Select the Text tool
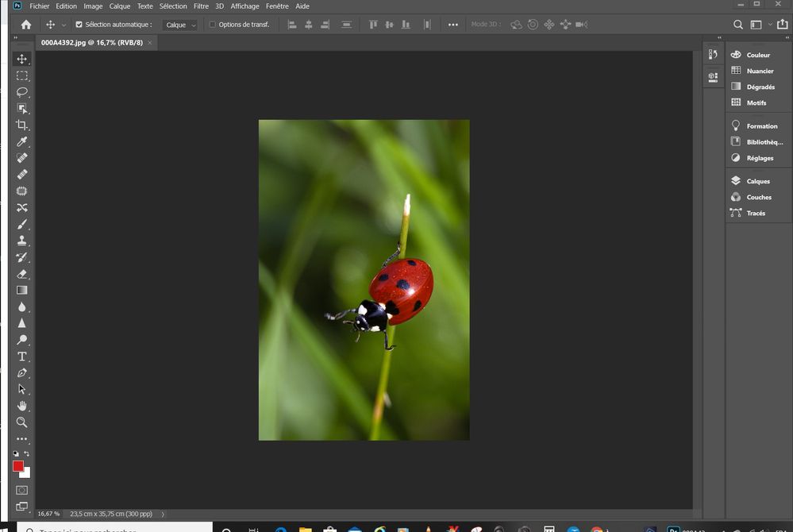The width and height of the screenshot is (793, 532). (x=21, y=357)
